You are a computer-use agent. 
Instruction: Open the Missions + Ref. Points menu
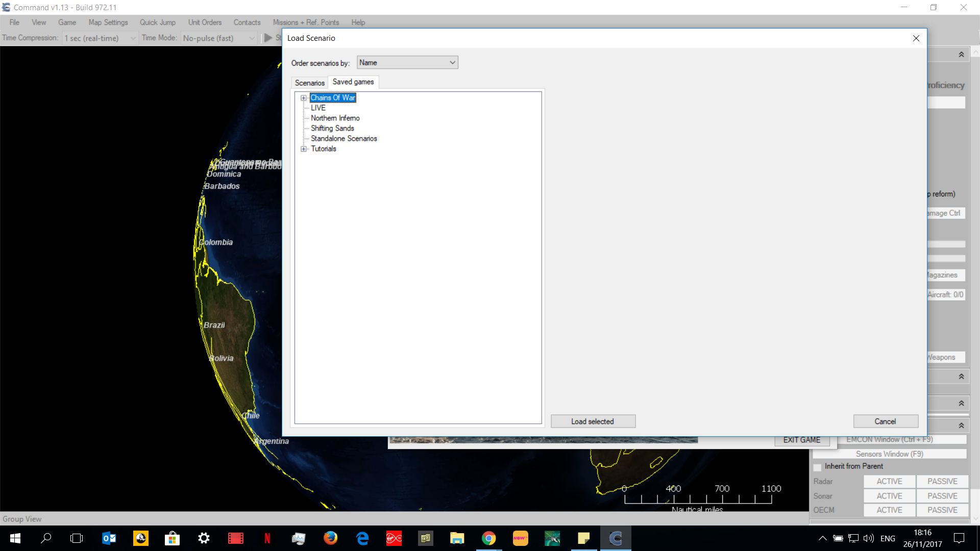(x=305, y=22)
